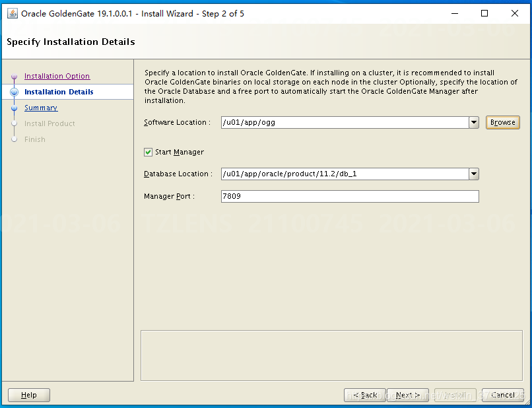Maximize the Install Wizard window
Viewport: 532px width, 408px height.
(x=484, y=14)
